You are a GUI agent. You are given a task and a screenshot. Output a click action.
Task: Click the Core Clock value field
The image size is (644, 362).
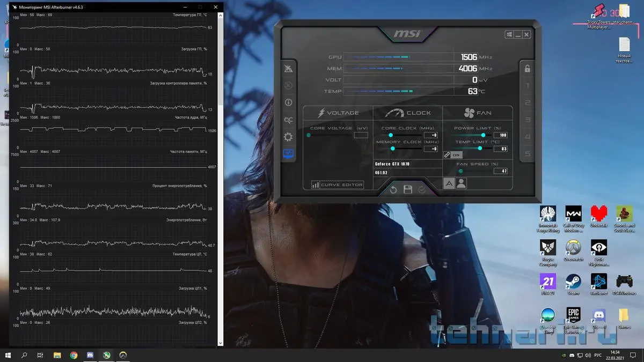click(431, 135)
